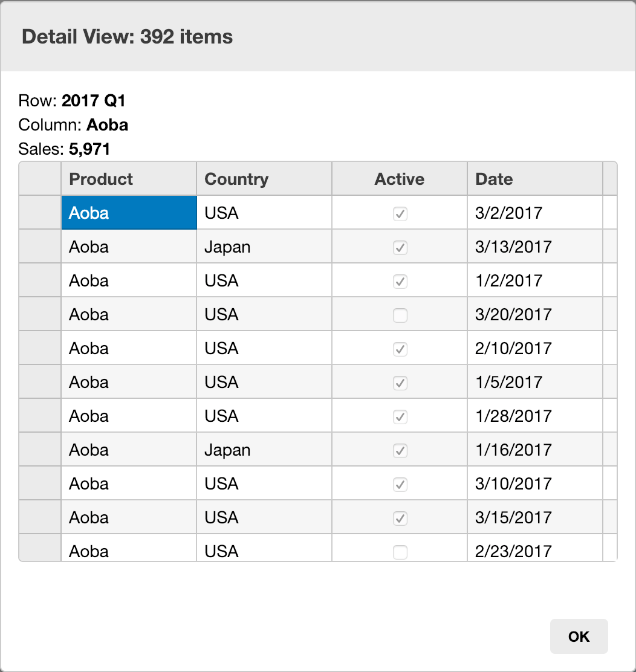This screenshot has width=636, height=672.
Task: Toggle Active checkbox for 3/20/2017 row
Action: [x=400, y=315]
